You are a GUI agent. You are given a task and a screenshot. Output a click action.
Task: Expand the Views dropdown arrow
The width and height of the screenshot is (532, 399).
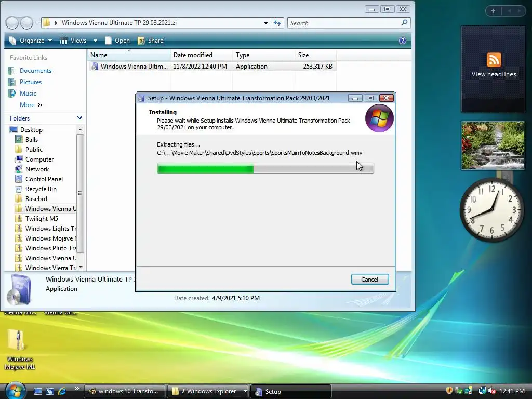(96, 41)
